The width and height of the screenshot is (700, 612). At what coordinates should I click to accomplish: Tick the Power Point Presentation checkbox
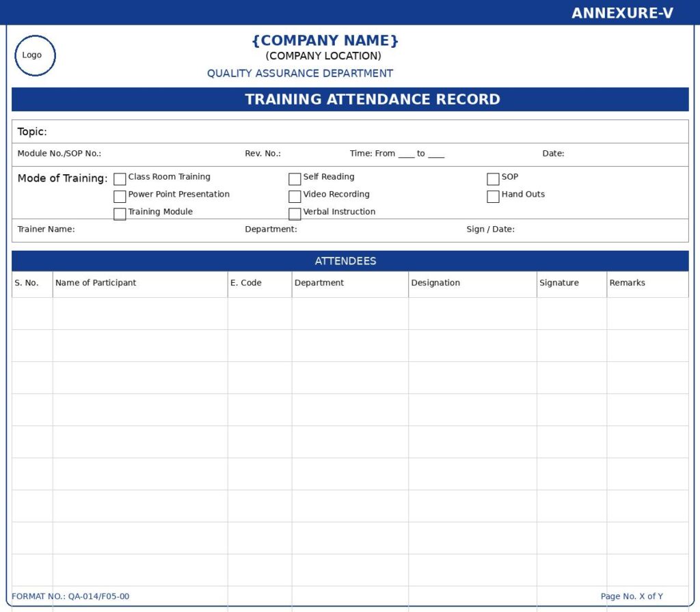(x=120, y=196)
